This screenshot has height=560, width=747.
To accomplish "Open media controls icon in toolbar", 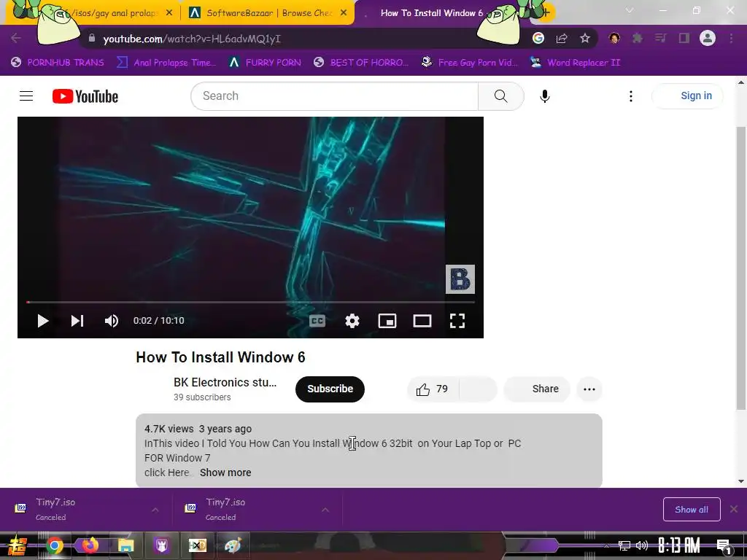I will [661, 39].
